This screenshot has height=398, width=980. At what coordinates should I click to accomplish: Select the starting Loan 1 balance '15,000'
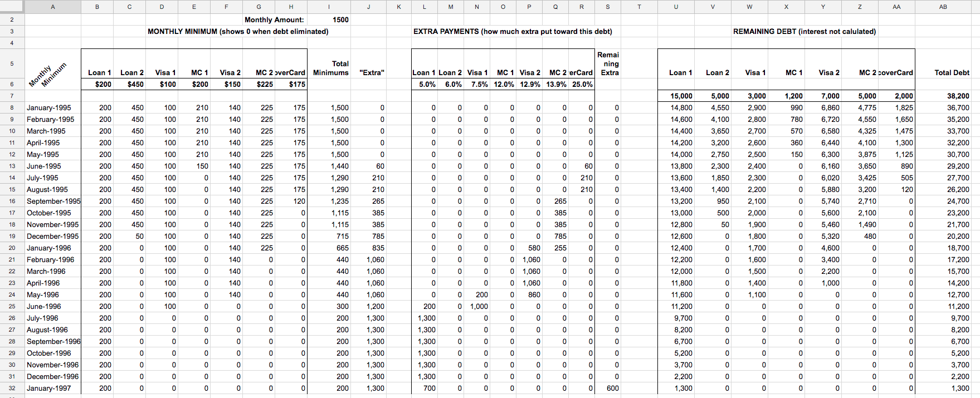pyautogui.click(x=676, y=96)
